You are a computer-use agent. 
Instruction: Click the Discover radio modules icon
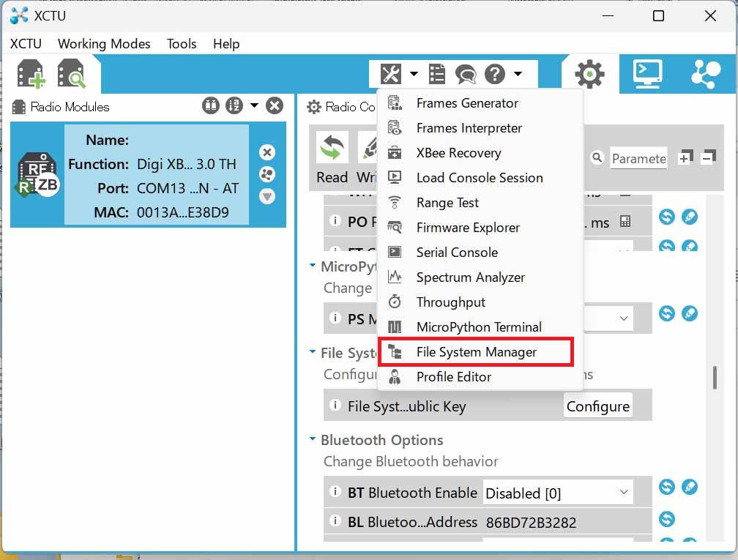point(72,74)
